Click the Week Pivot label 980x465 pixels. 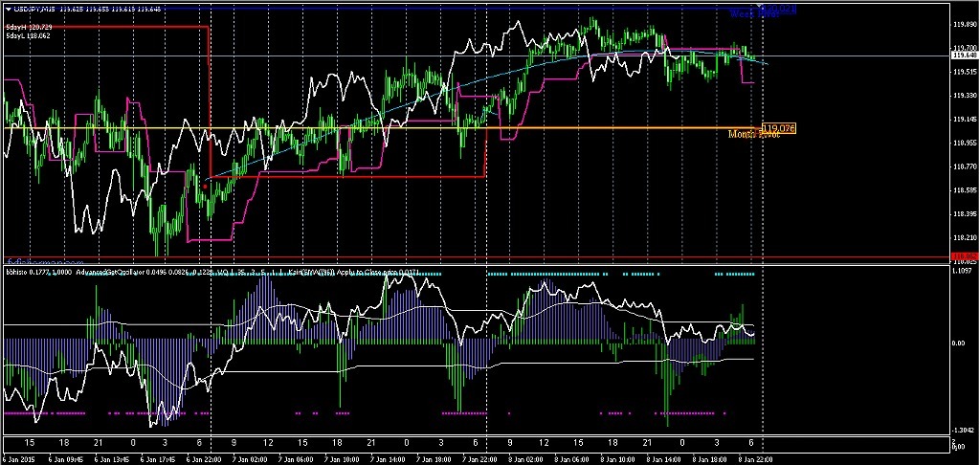point(754,13)
